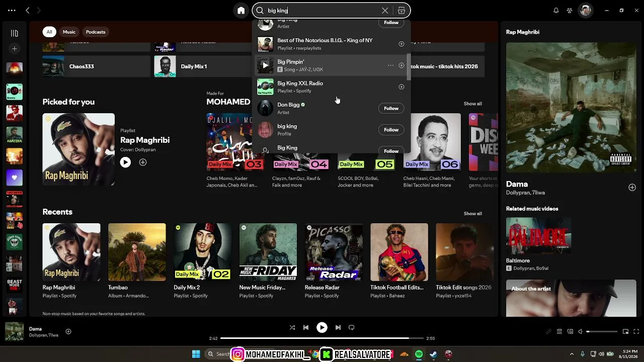Image resolution: width=644 pixels, height=362 pixels.
Task: Open Friend Activity icon
Action: (570, 11)
